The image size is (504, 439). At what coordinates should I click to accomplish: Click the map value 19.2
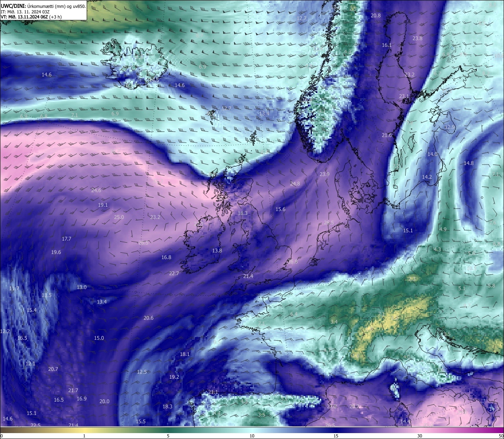pyautogui.click(x=174, y=377)
